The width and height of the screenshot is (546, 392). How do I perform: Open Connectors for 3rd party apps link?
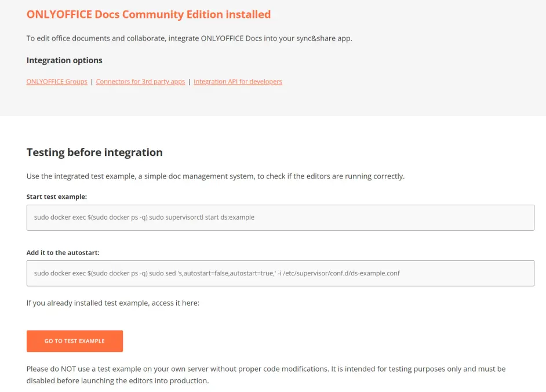pyautogui.click(x=140, y=82)
